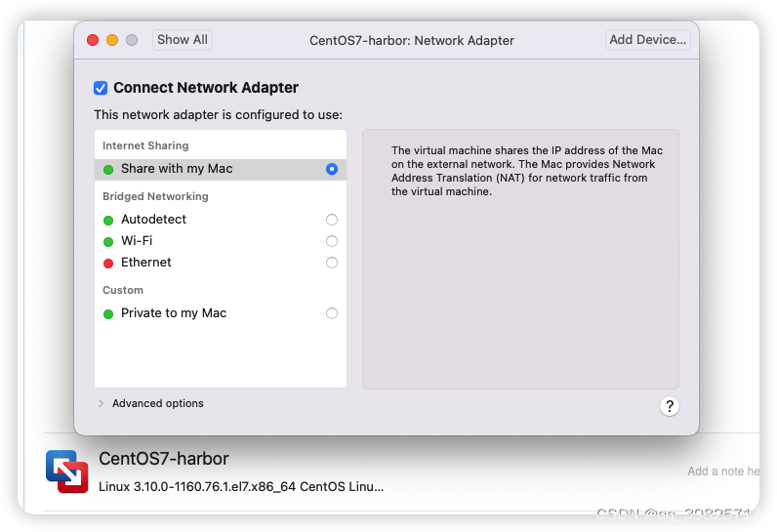Choose the Wi-Fi radio button
Image resolution: width=777 pixels, height=532 pixels.
click(x=332, y=241)
